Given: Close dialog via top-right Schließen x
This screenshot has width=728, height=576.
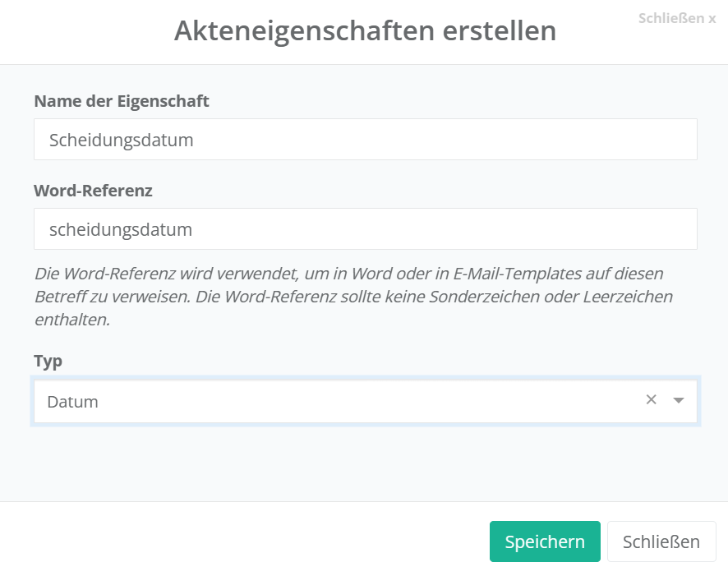Looking at the screenshot, I should pos(676,18).
